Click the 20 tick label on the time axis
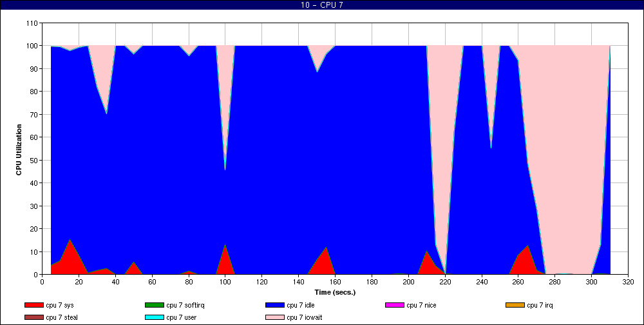Image resolution: width=644 pixels, height=325 pixels. 79,282
